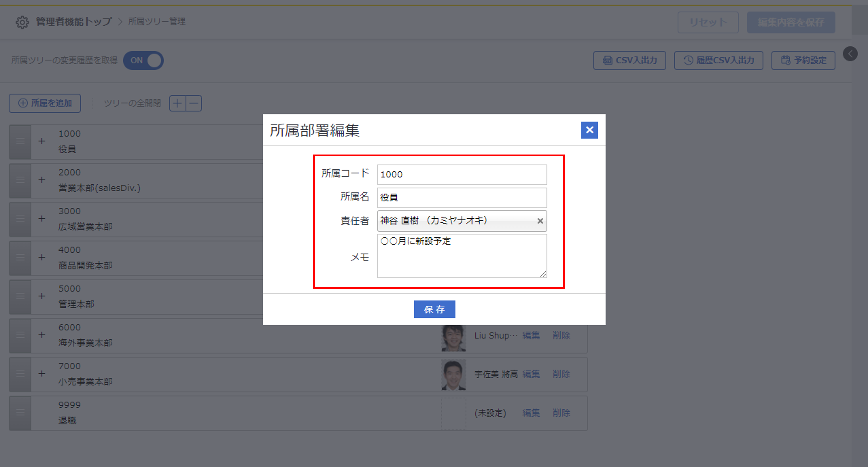Expand the 7000 小売事業本部 node

click(42, 374)
